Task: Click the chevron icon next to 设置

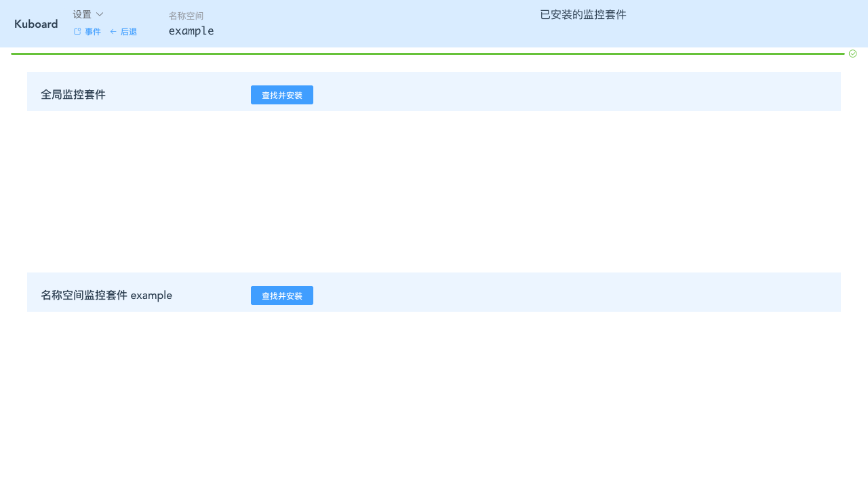Action: click(100, 14)
